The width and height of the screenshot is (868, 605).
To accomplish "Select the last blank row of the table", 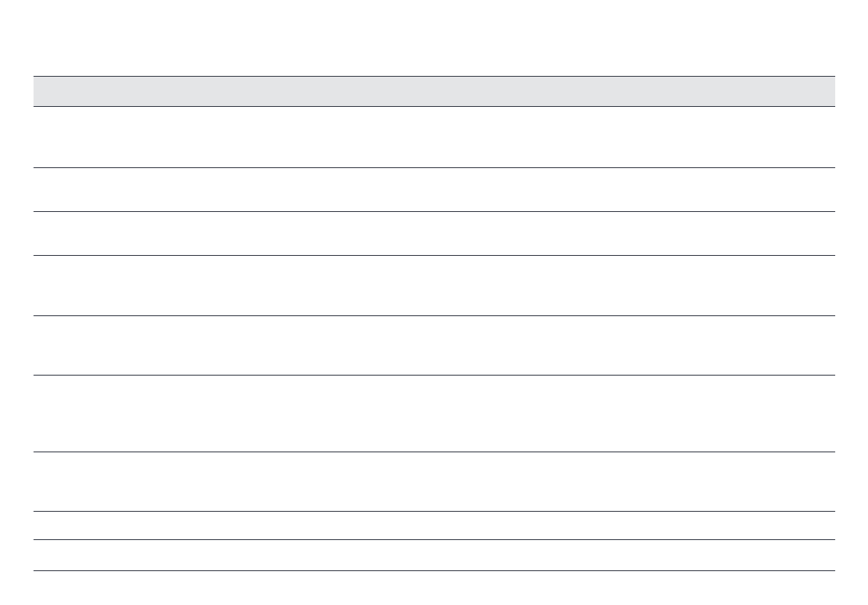I will 434,555.
